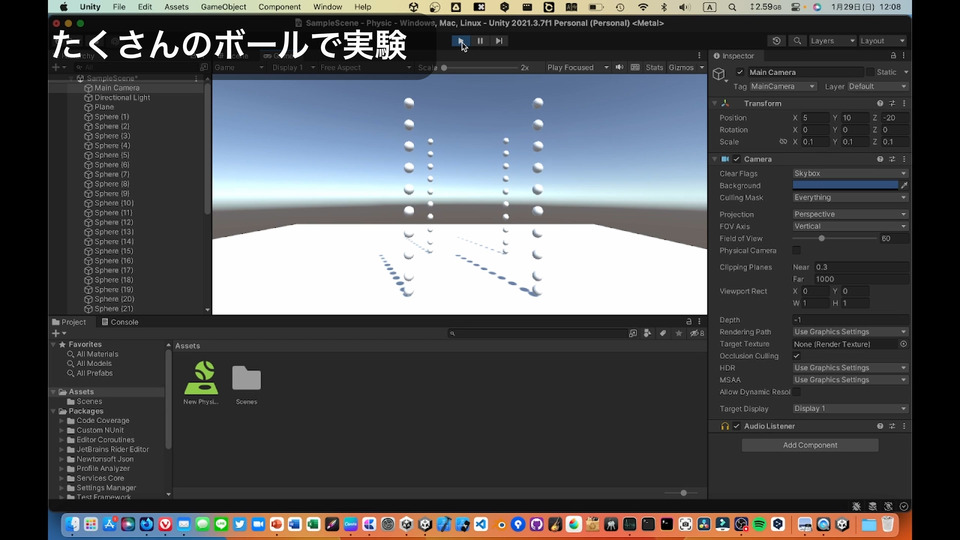Toggle mute audio in Game view
The width and height of the screenshot is (960, 540).
click(x=619, y=67)
